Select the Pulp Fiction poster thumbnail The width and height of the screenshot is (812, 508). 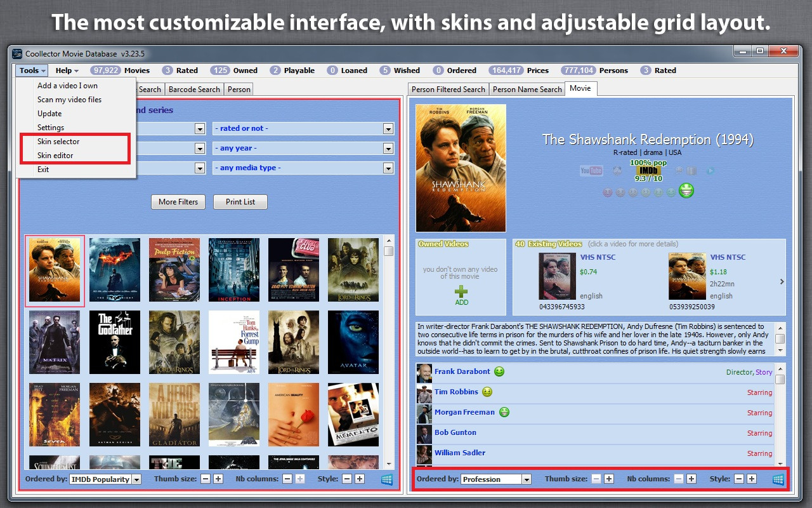point(174,270)
